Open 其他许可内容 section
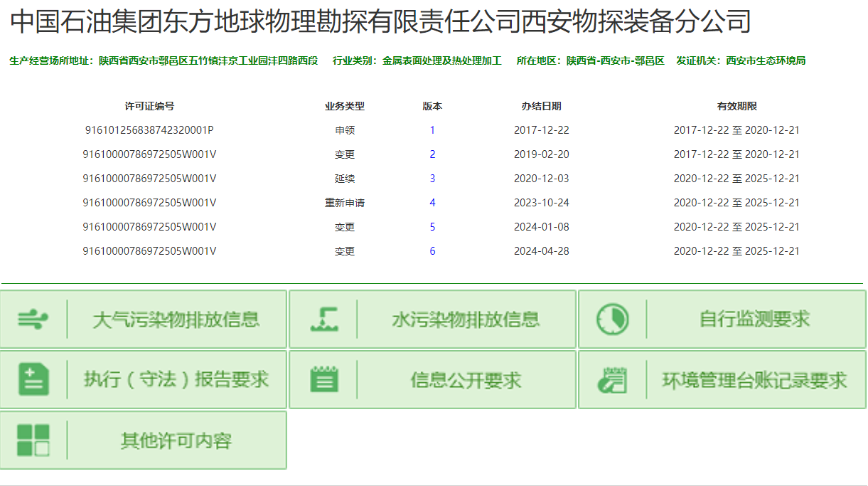 click(x=144, y=440)
